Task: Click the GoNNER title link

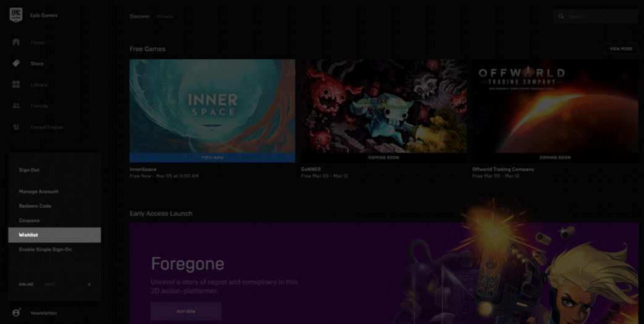Action: tap(311, 169)
